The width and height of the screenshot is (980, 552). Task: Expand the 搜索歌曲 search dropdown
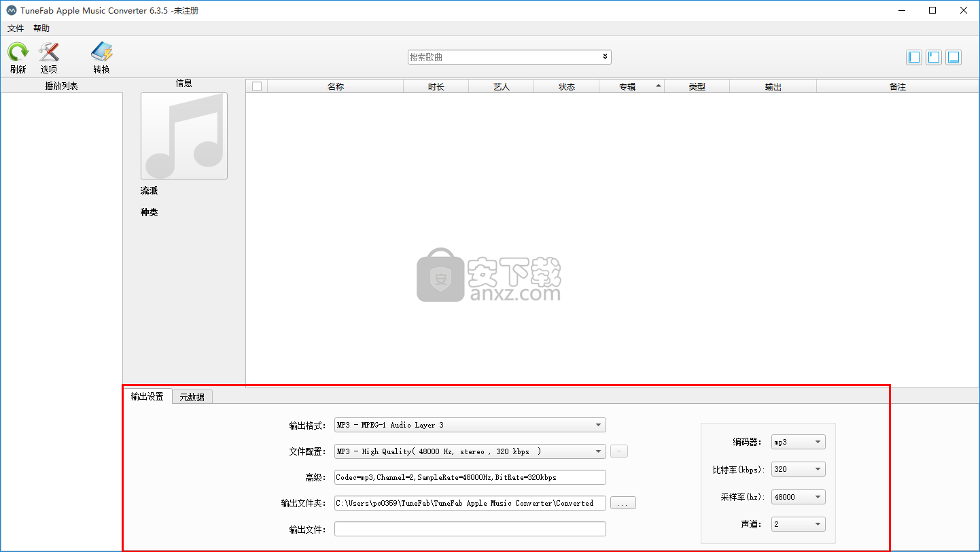click(605, 57)
